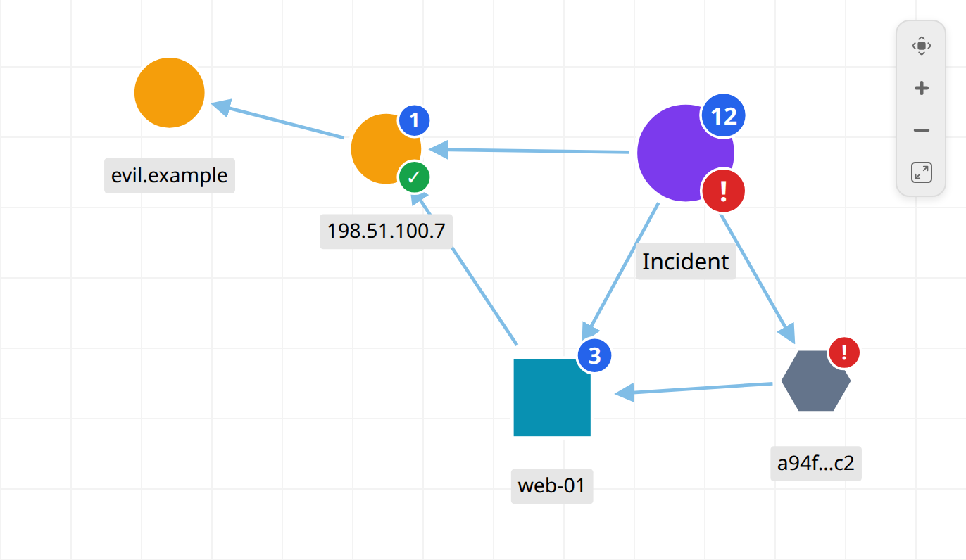Click the evil.example label
The height and width of the screenshot is (560, 966).
click(170, 175)
